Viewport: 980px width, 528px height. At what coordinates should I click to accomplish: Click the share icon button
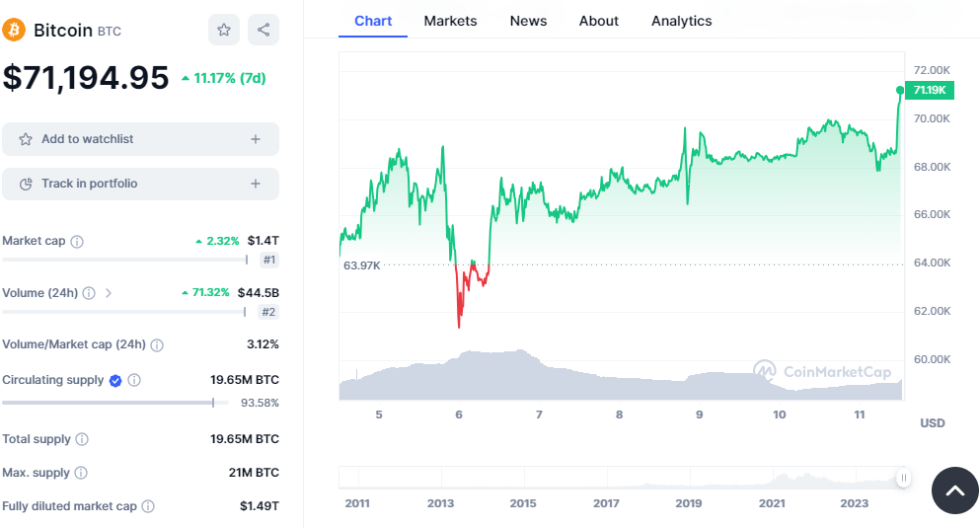point(264,30)
